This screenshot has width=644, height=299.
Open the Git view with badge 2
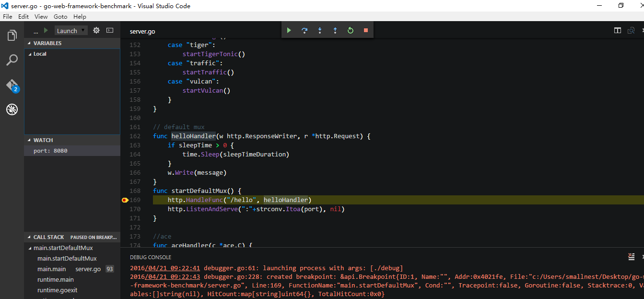[x=12, y=86]
